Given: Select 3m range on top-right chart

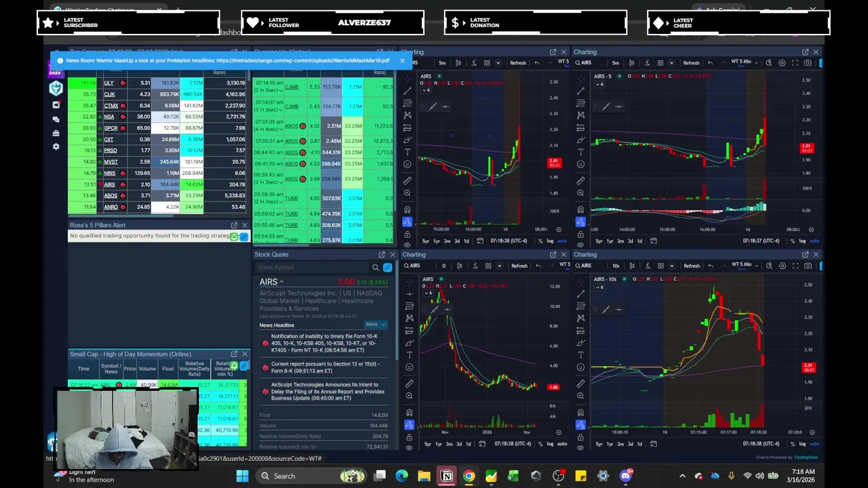Looking at the screenshot, I should (x=620, y=241).
